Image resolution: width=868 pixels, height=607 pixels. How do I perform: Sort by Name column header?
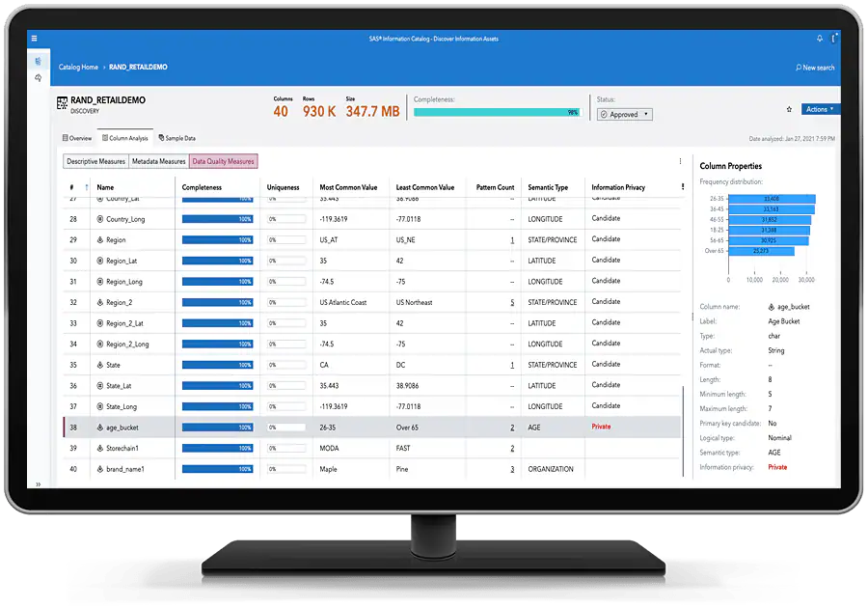105,187
